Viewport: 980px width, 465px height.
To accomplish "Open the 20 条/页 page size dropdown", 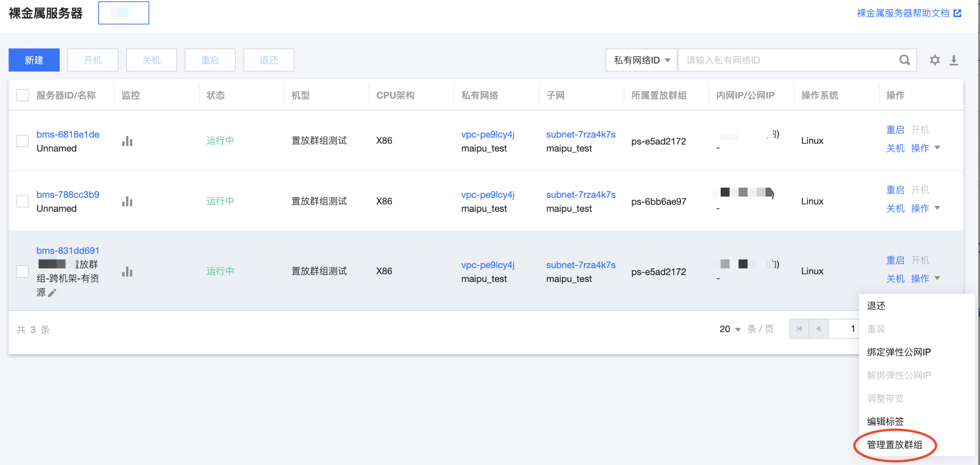I will 730,329.
